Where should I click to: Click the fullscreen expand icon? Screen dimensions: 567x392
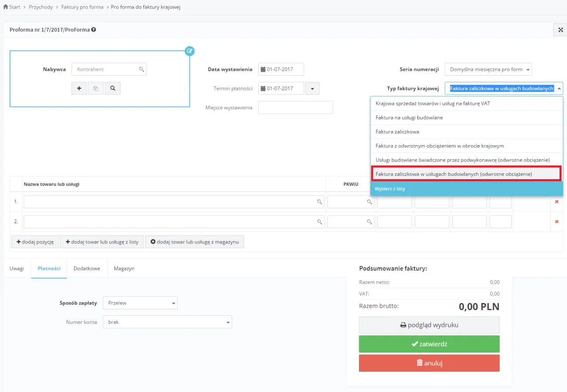coord(560,30)
